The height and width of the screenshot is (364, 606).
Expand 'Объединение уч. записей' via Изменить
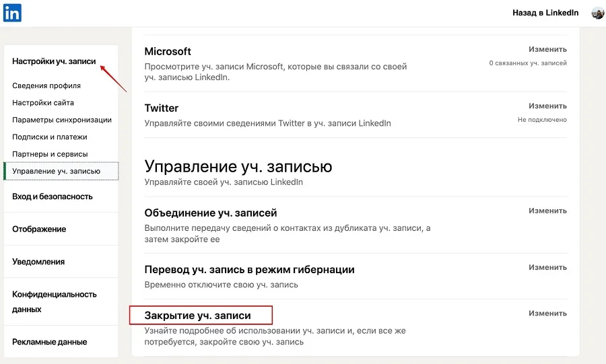547,211
